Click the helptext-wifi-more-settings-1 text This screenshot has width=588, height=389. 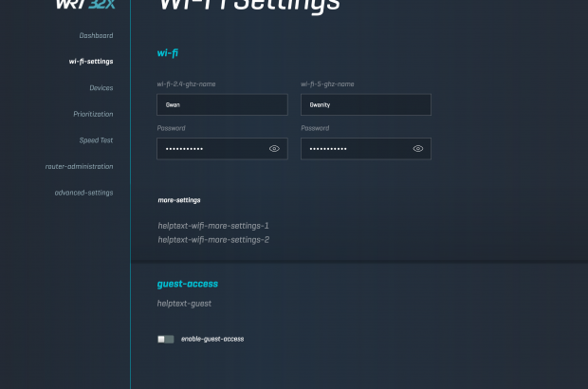(x=213, y=226)
